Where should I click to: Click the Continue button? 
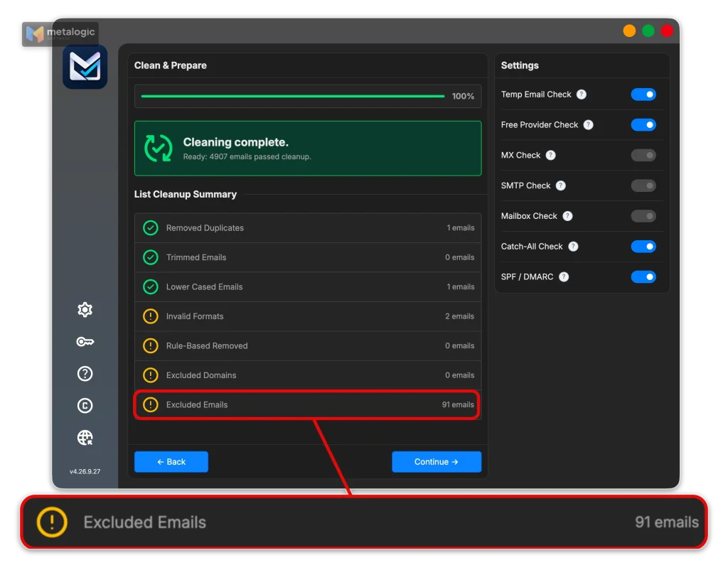[x=437, y=462]
